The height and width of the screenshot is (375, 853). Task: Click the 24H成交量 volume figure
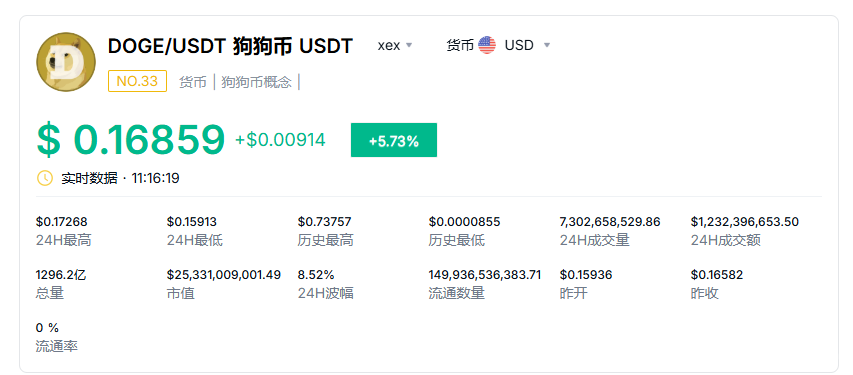pos(610,222)
